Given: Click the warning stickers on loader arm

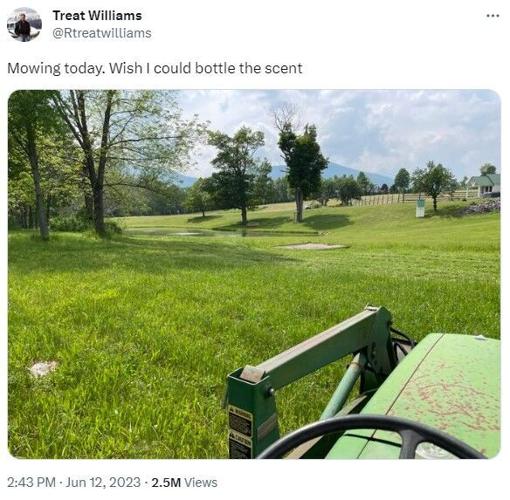Looking at the screenshot, I should click(x=241, y=430).
